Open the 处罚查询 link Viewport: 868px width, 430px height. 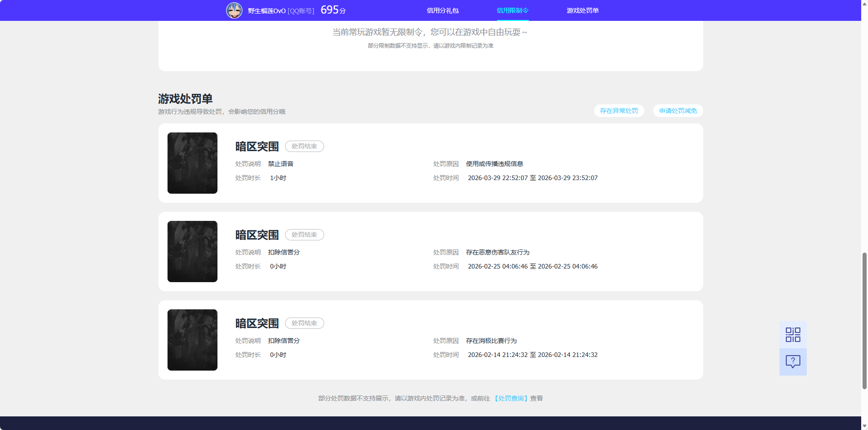pyautogui.click(x=511, y=398)
